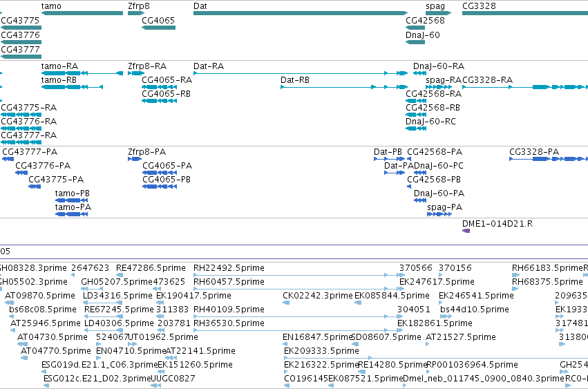Click EST label bs44d10.5prime

click(x=475, y=310)
